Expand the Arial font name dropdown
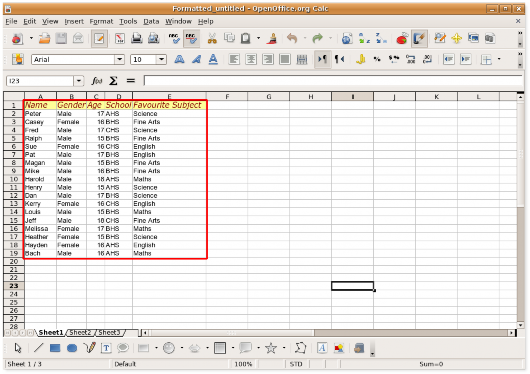 click(119, 60)
